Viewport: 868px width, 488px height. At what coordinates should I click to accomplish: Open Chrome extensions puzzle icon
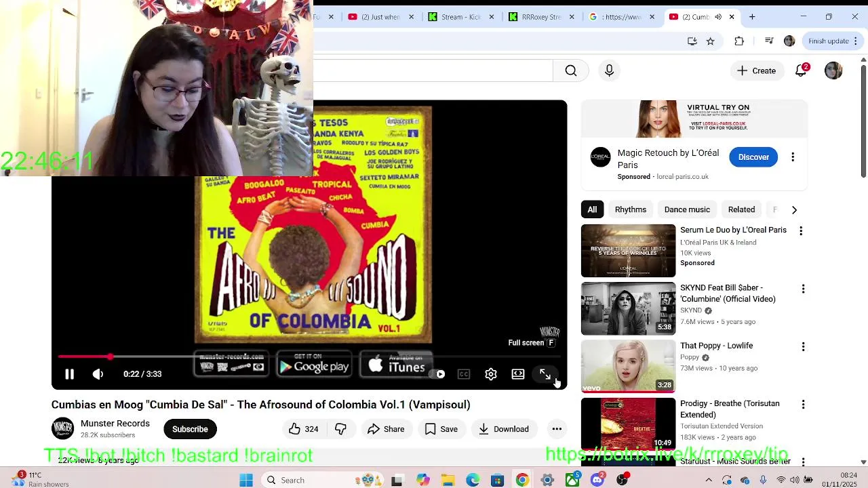[739, 41]
